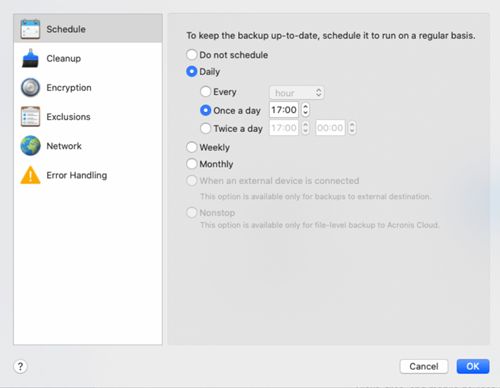The width and height of the screenshot is (500, 388).
Task: Switch to the Encryption settings label
Action: [x=69, y=88]
